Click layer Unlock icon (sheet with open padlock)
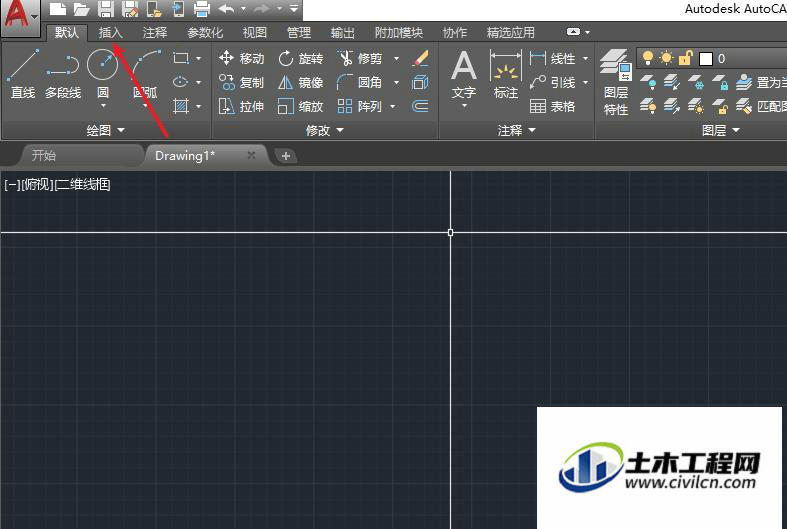787x529 pixels. pos(720,106)
